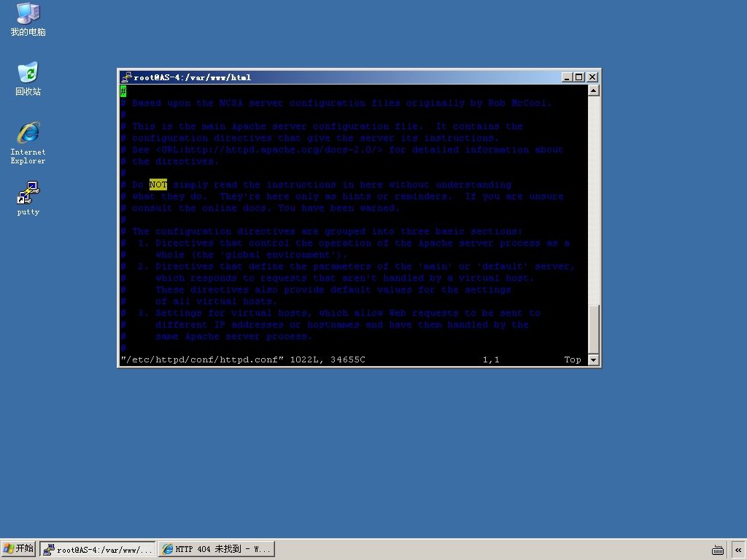Maximize the PuTTY window
Image resolution: width=747 pixels, height=560 pixels.
coord(578,77)
